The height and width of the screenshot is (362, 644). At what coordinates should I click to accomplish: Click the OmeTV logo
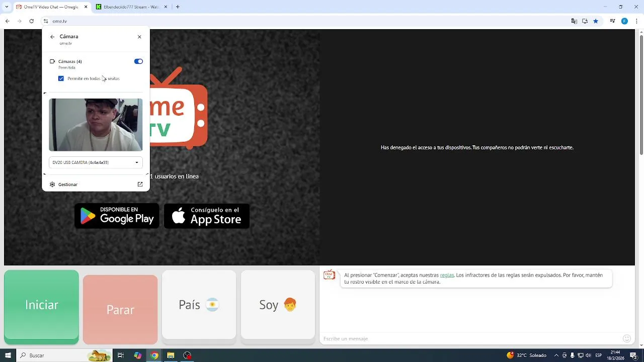179,108
